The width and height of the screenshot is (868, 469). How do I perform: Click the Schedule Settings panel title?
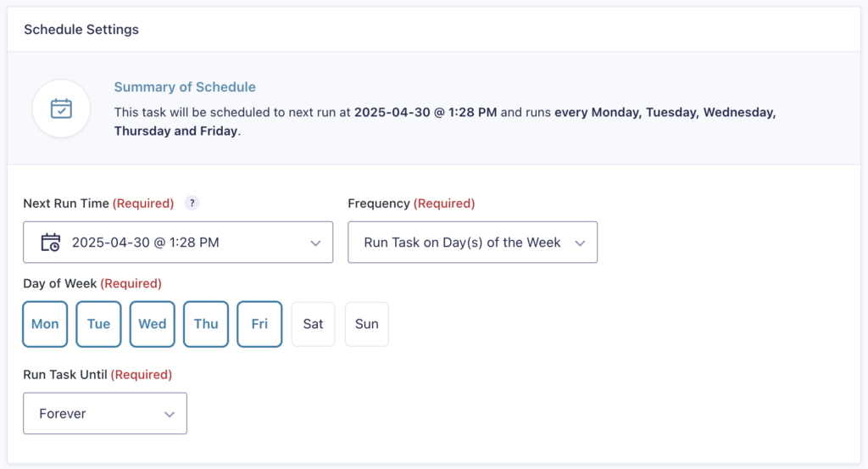(81, 30)
